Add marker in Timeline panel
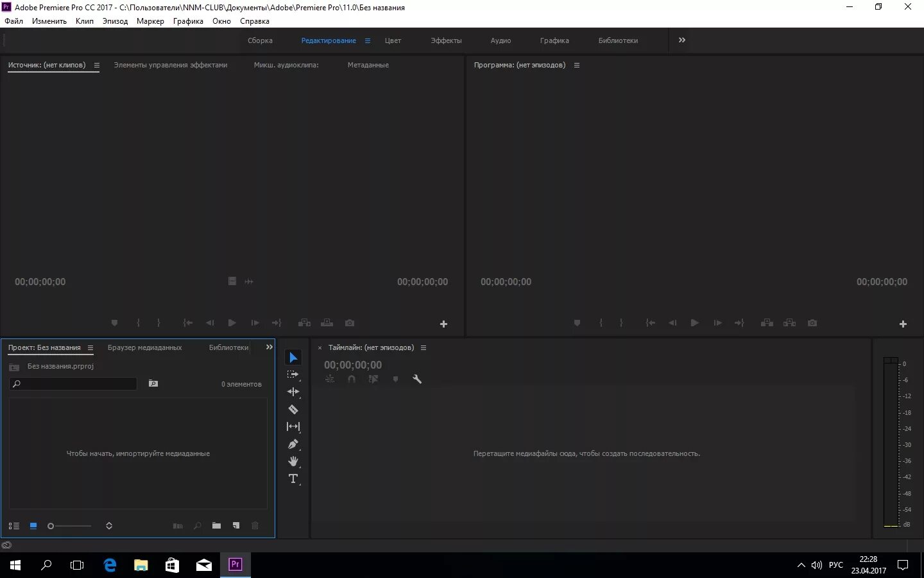The height and width of the screenshot is (578, 924). click(395, 380)
